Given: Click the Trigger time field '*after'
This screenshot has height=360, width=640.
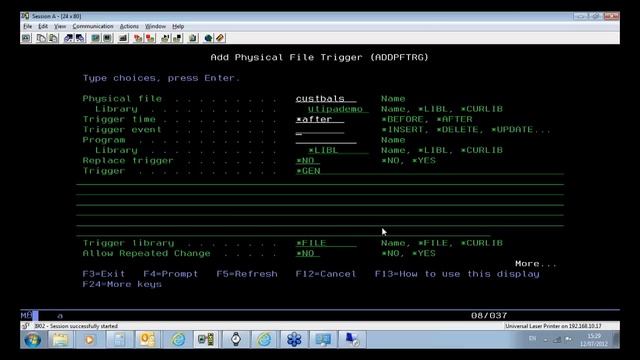Looking at the screenshot, I should click(320, 120).
